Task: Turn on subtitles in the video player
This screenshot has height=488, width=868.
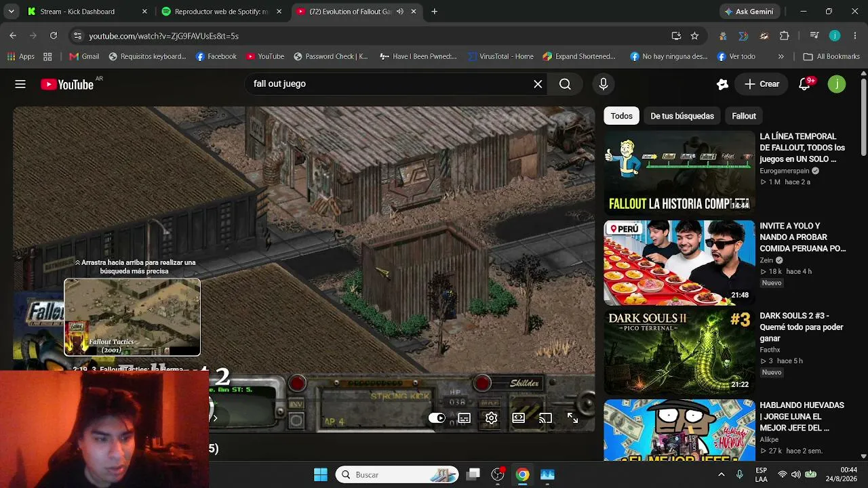Action: [x=464, y=418]
